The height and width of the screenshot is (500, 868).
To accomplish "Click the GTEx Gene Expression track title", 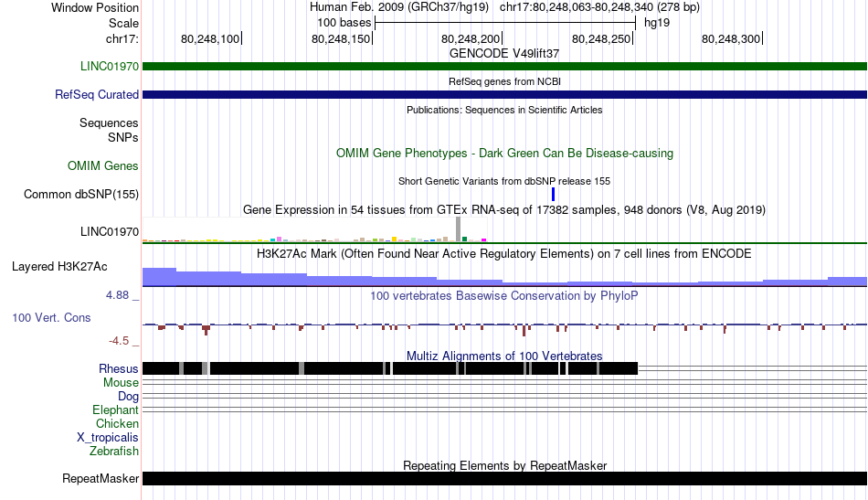I will pyautogui.click(x=504, y=210).
